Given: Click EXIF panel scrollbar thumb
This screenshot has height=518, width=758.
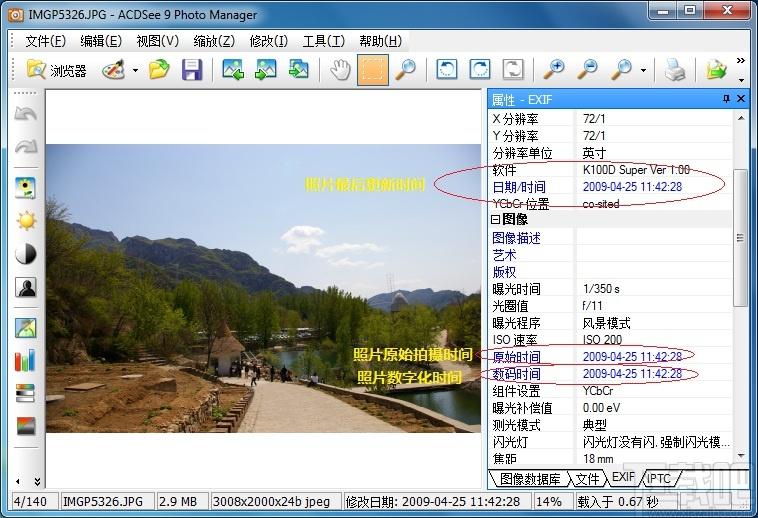Looking at the screenshot, I should [740, 238].
